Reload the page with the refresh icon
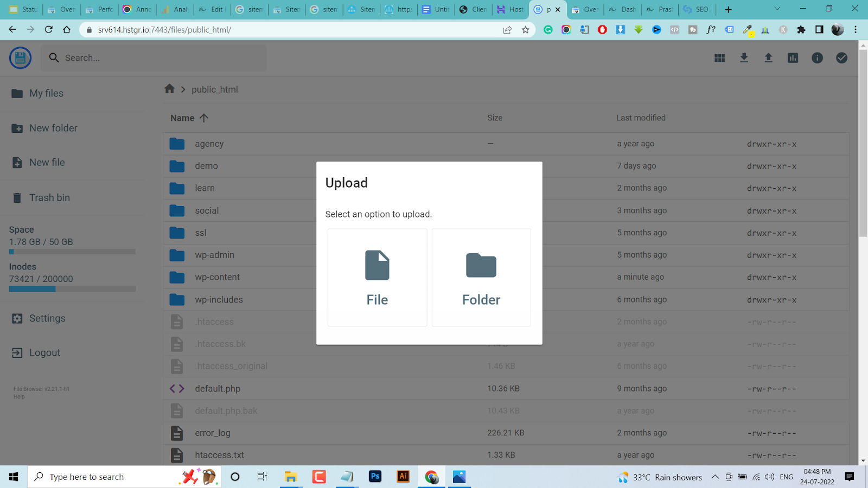Viewport: 868px width, 488px height. click(49, 30)
